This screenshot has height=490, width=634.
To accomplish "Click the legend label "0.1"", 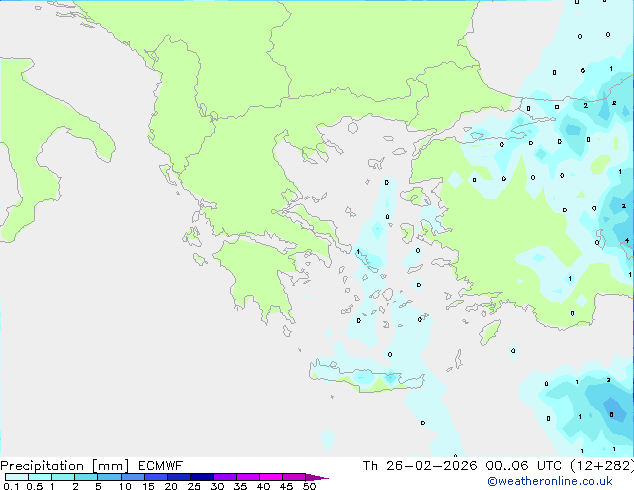I will (11, 486).
